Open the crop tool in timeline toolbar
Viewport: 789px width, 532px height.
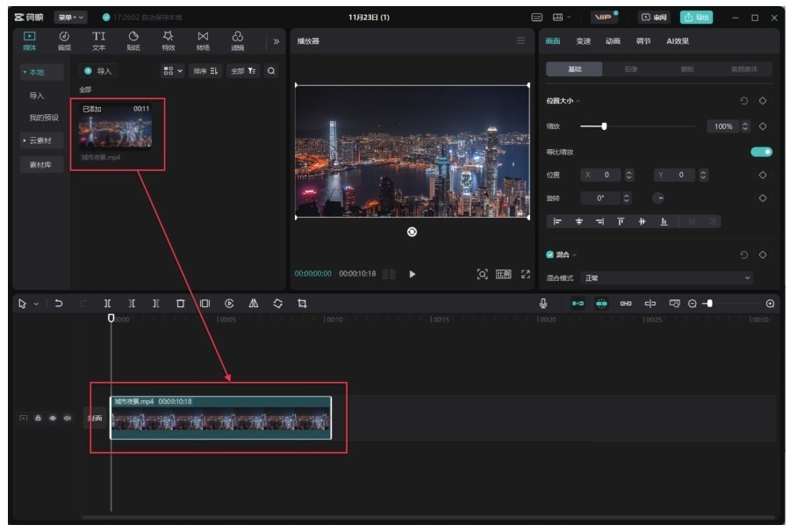(x=302, y=304)
